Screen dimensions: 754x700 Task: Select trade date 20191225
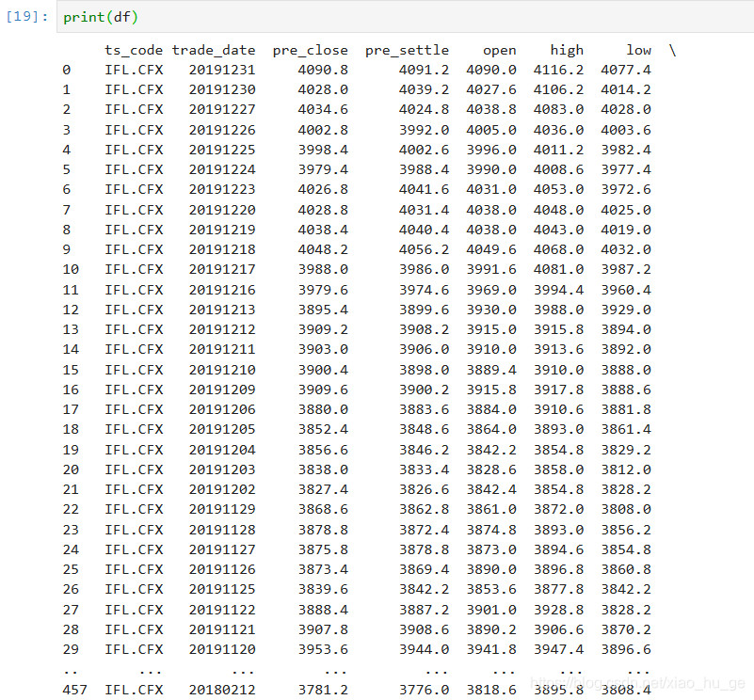tap(222, 150)
